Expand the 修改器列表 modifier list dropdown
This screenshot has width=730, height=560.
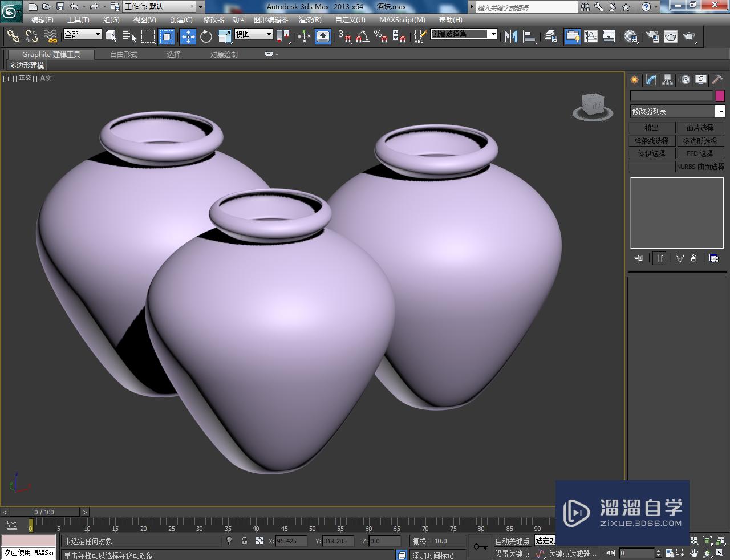point(720,111)
